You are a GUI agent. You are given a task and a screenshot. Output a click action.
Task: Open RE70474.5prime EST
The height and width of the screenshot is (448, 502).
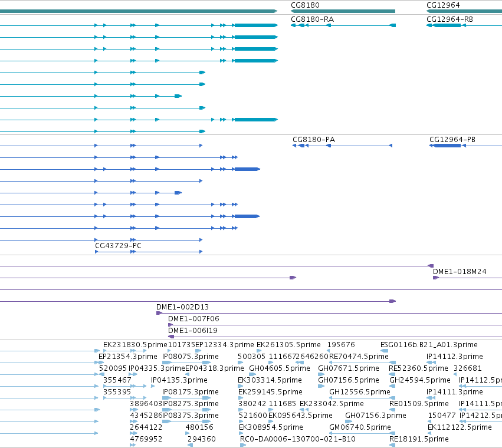pos(359,357)
